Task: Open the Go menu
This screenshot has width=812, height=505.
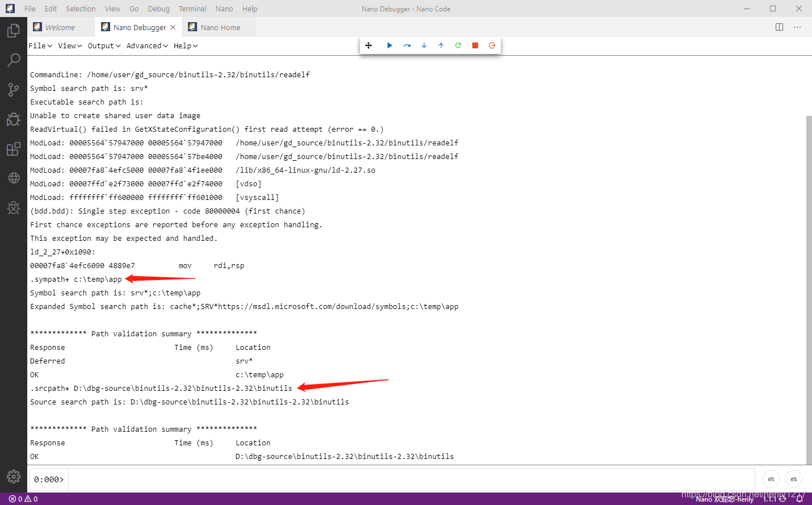Action: pyautogui.click(x=134, y=9)
